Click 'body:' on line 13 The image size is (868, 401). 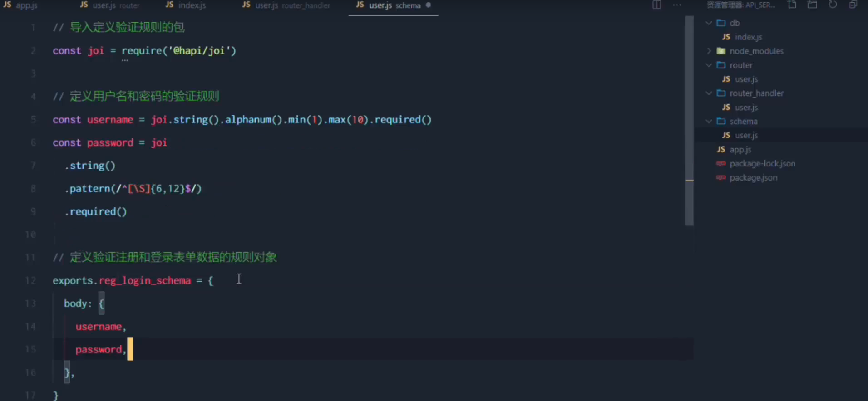coord(78,303)
